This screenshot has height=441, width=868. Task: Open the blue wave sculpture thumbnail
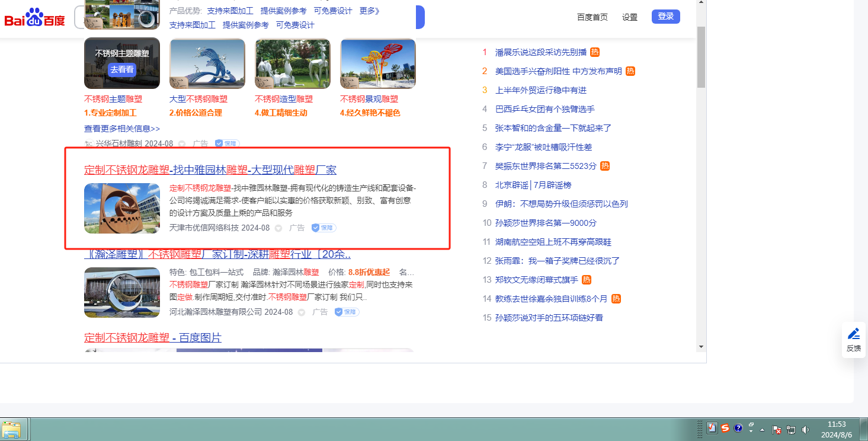207,63
